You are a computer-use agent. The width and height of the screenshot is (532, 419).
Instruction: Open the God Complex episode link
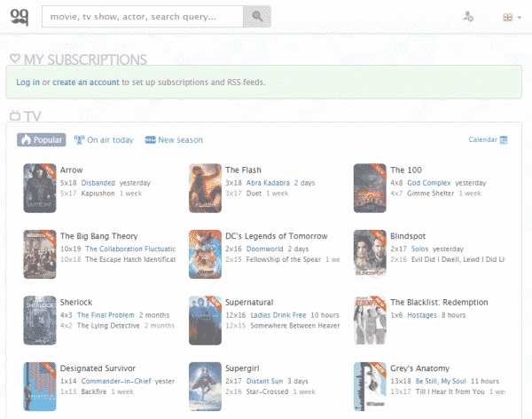click(x=429, y=183)
